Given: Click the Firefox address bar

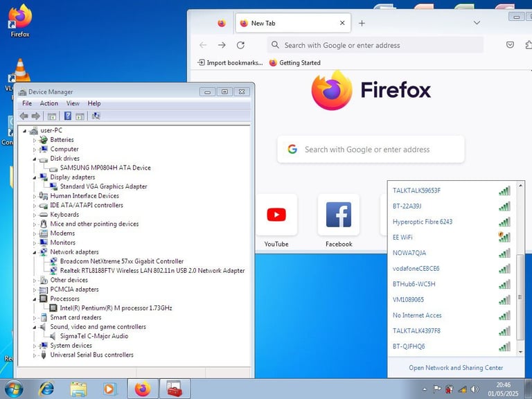Looking at the screenshot, I should [375, 45].
